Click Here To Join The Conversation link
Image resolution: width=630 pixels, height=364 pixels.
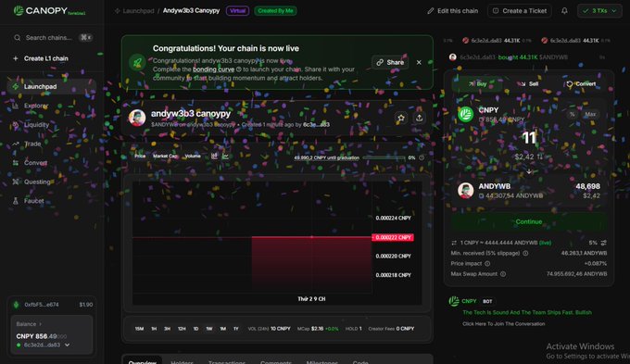pos(503,324)
